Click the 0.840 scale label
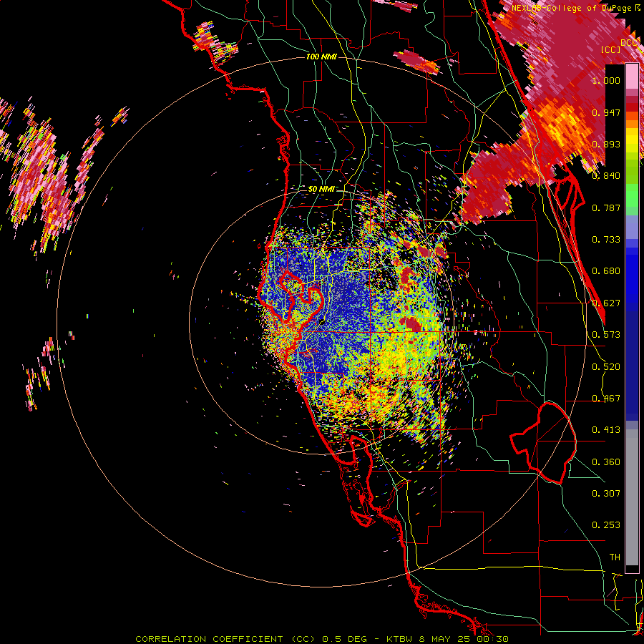 606,176
